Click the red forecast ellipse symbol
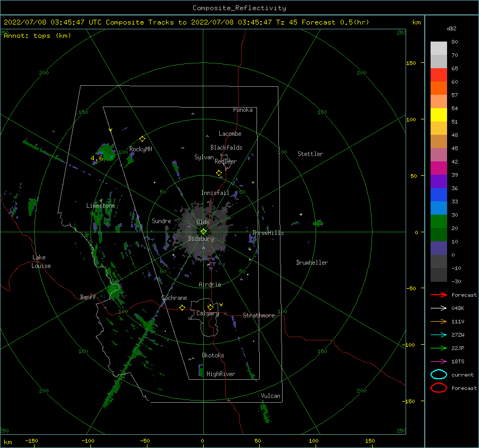Screen dimensions: 479x448 point(439,388)
